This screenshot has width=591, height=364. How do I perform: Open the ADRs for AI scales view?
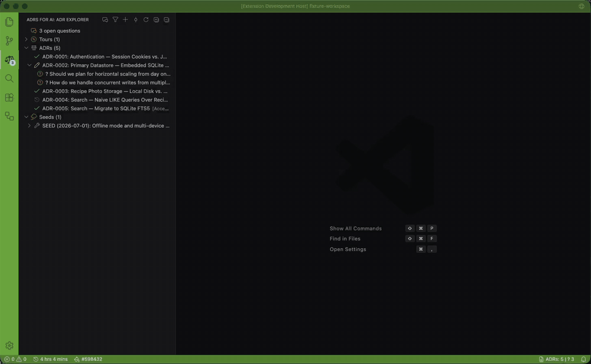[9, 60]
